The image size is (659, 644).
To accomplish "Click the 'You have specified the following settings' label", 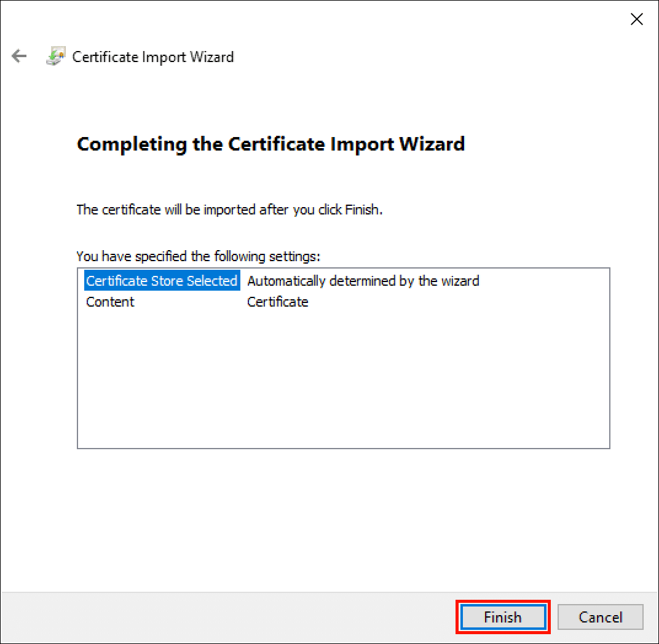I will click(x=198, y=256).
